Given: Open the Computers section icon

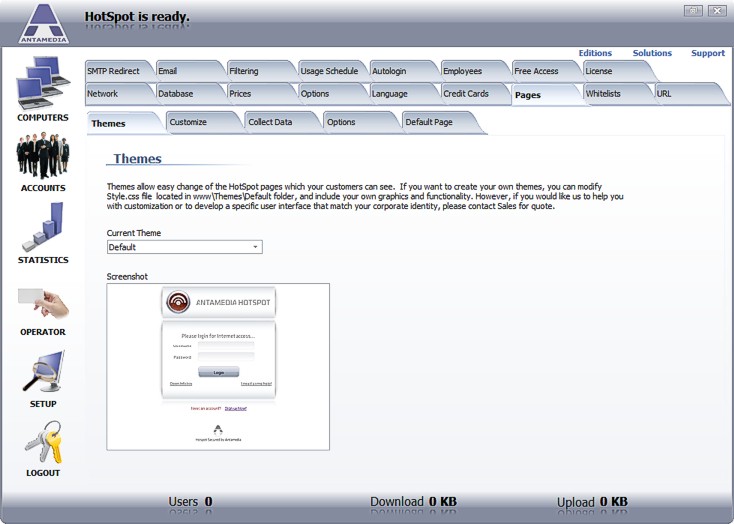Looking at the screenshot, I should [43, 83].
